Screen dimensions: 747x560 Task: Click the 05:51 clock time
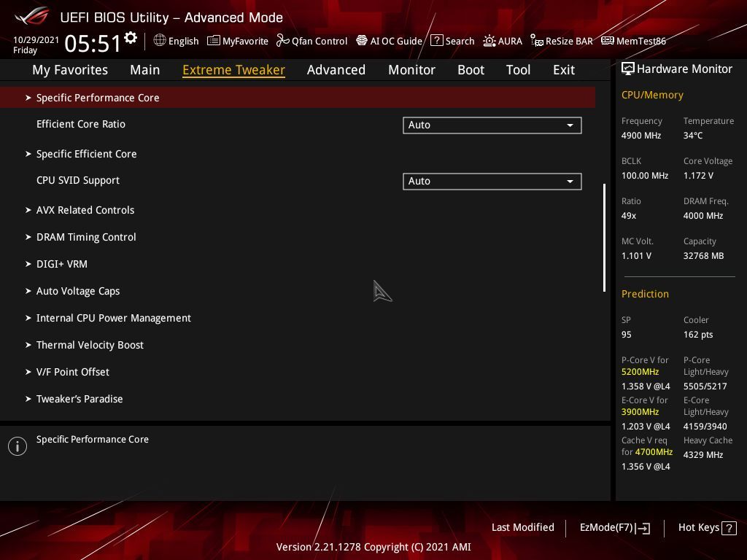[x=93, y=43]
